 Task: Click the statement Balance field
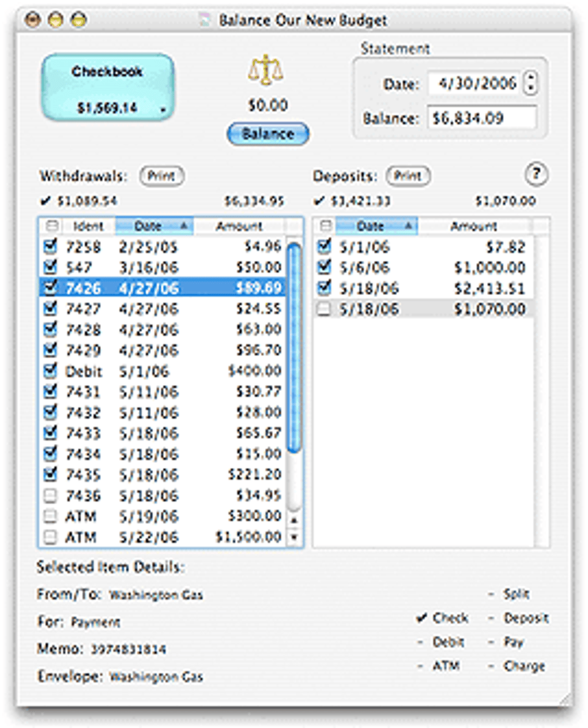click(x=482, y=118)
